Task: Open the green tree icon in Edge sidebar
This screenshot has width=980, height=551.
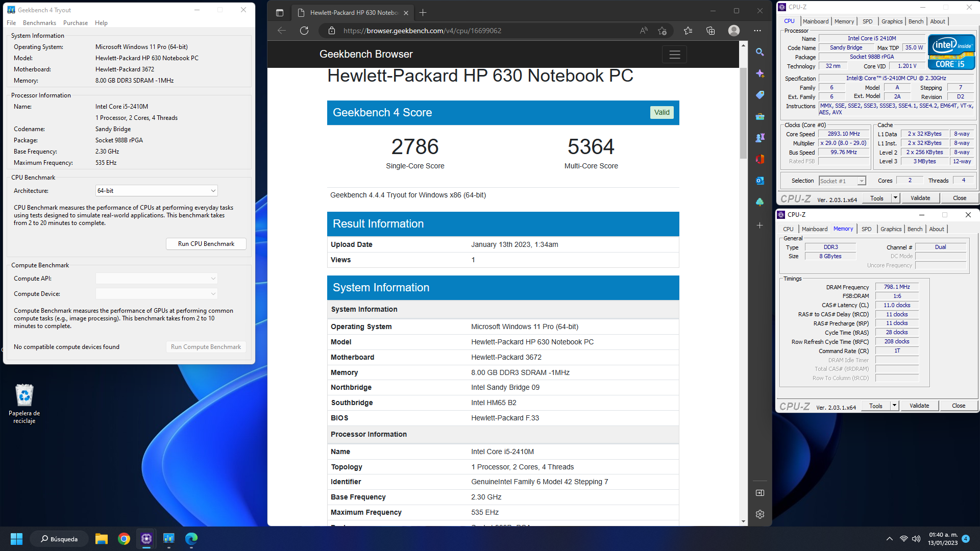Action: tap(760, 202)
